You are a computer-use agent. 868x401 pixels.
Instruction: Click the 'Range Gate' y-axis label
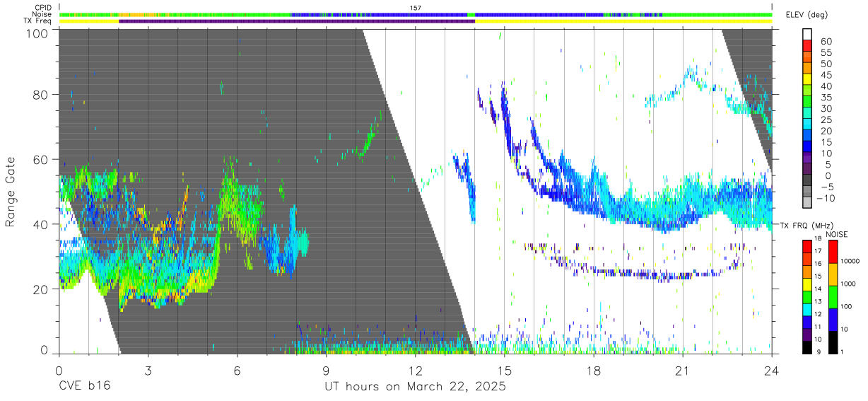click(x=11, y=192)
